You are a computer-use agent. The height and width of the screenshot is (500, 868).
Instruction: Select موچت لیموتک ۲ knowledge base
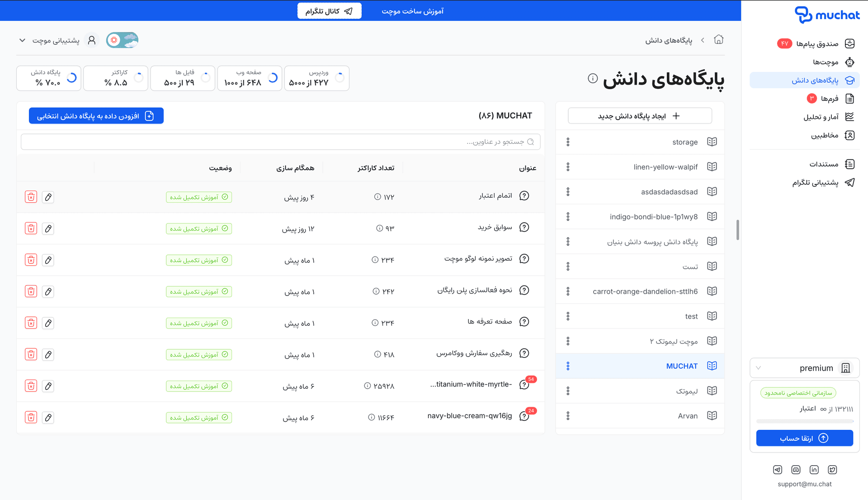pyautogui.click(x=640, y=341)
